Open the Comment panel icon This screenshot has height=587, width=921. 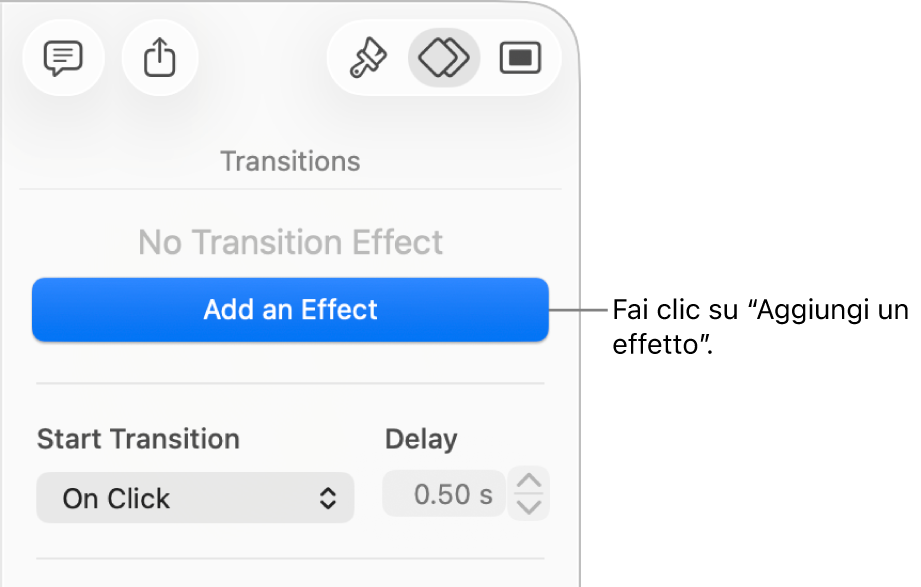coord(63,59)
